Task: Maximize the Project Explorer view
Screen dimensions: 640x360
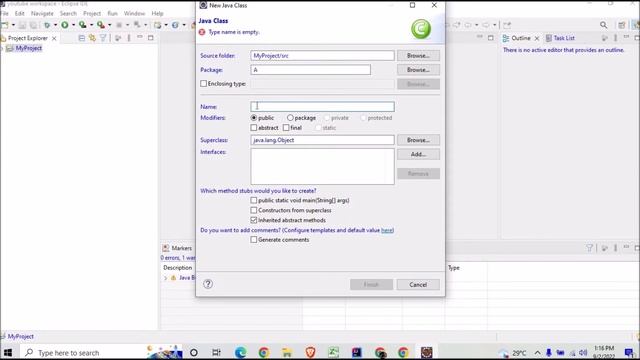Action: (151, 38)
